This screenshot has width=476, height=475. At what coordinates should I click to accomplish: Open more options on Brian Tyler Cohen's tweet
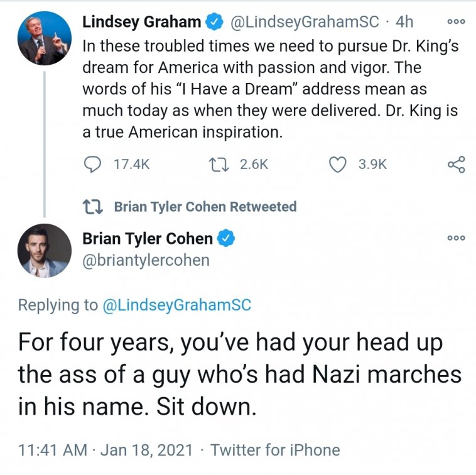point(457,238)
